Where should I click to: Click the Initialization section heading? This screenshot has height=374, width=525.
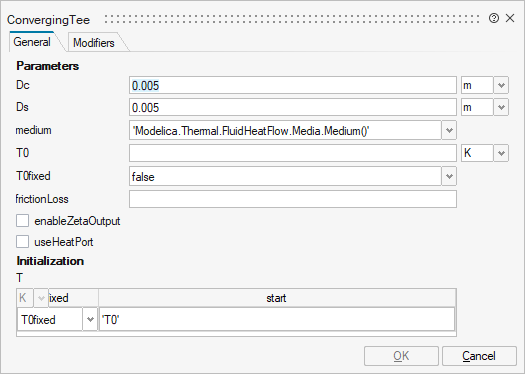[x=50, y=261]
